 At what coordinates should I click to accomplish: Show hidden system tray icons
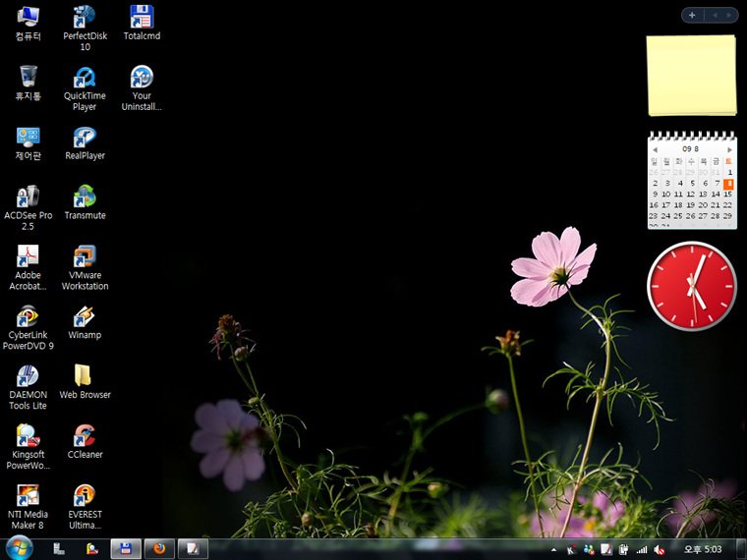[553, 549]
